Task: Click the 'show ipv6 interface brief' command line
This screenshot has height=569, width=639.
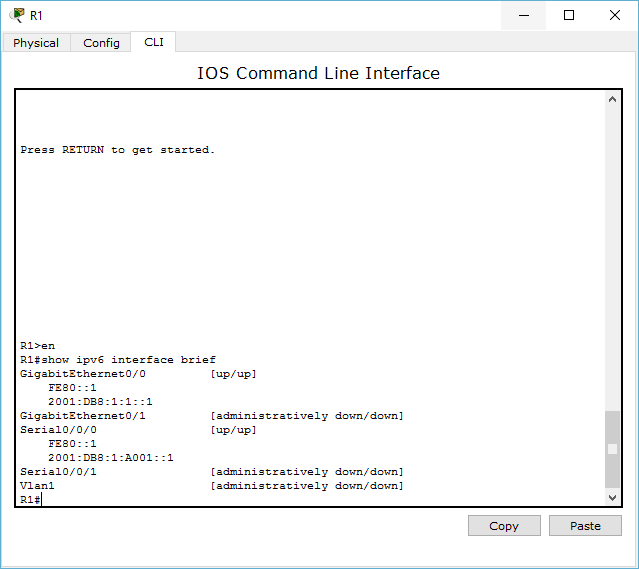Action: coord(118,360)
